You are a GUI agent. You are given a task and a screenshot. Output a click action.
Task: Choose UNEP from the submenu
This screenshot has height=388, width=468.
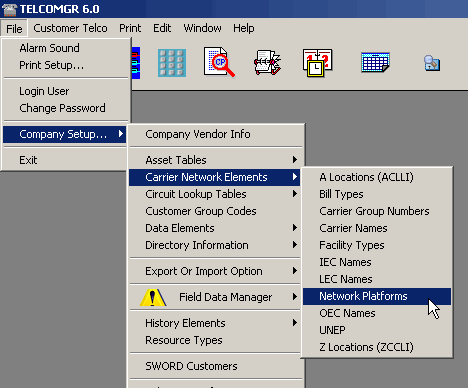pyautogui.click(x=377, y=330)
